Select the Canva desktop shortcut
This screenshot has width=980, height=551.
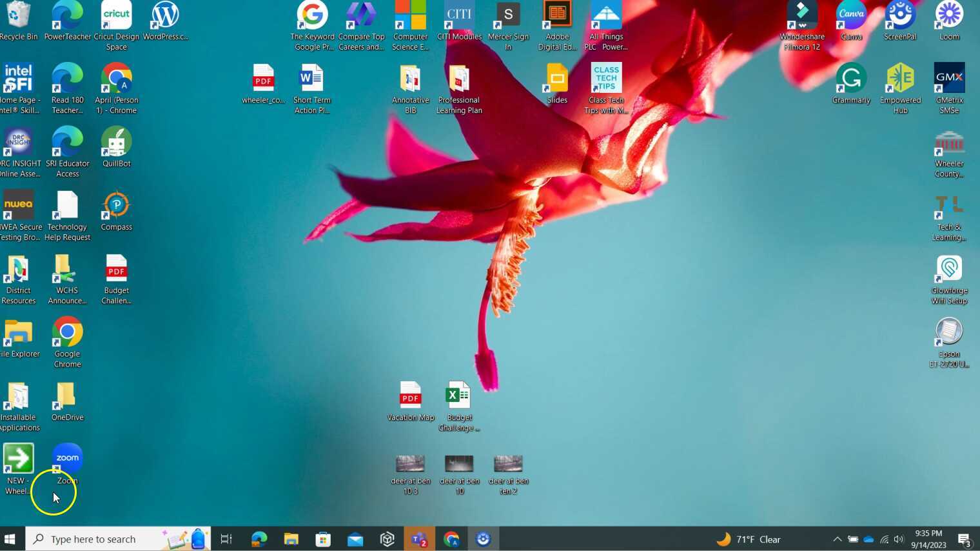(x=851, y=15)
